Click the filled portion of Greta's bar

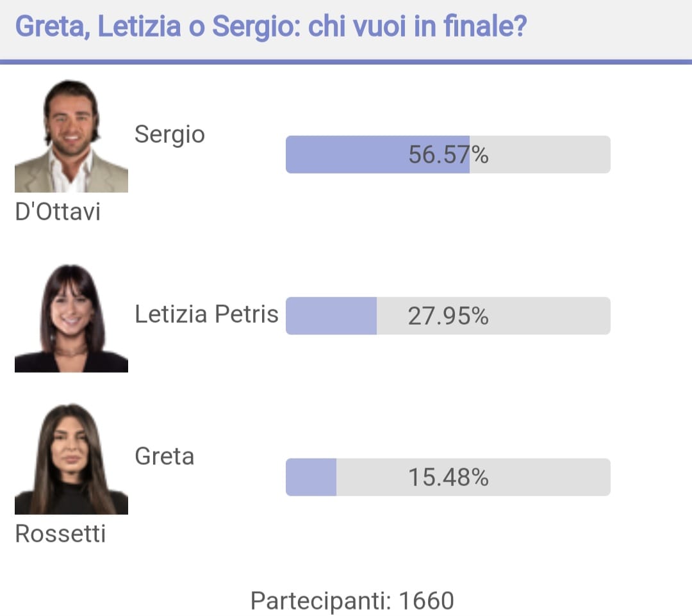(311, 477)
